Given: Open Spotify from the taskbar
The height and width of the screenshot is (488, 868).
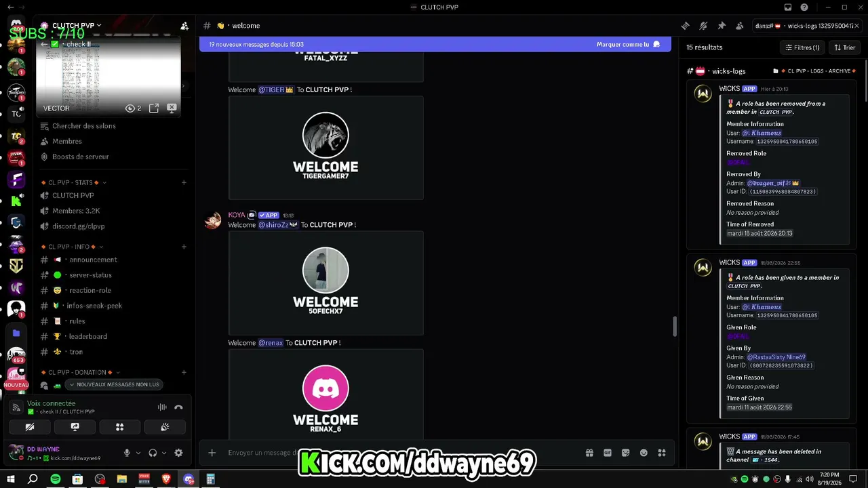Looking at the screenshot, I should [56, 479].
